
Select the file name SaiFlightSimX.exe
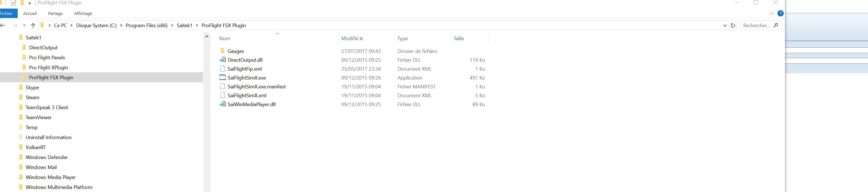[247, 78]
